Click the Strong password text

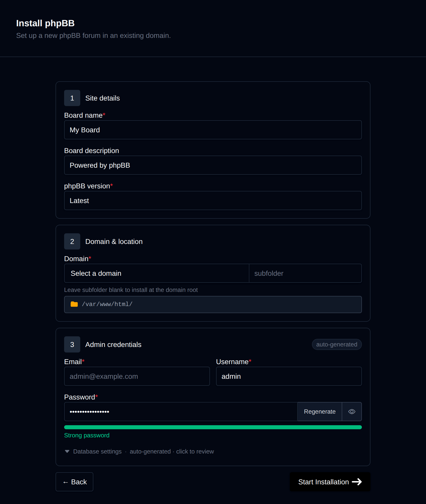(x=87, y=435)
